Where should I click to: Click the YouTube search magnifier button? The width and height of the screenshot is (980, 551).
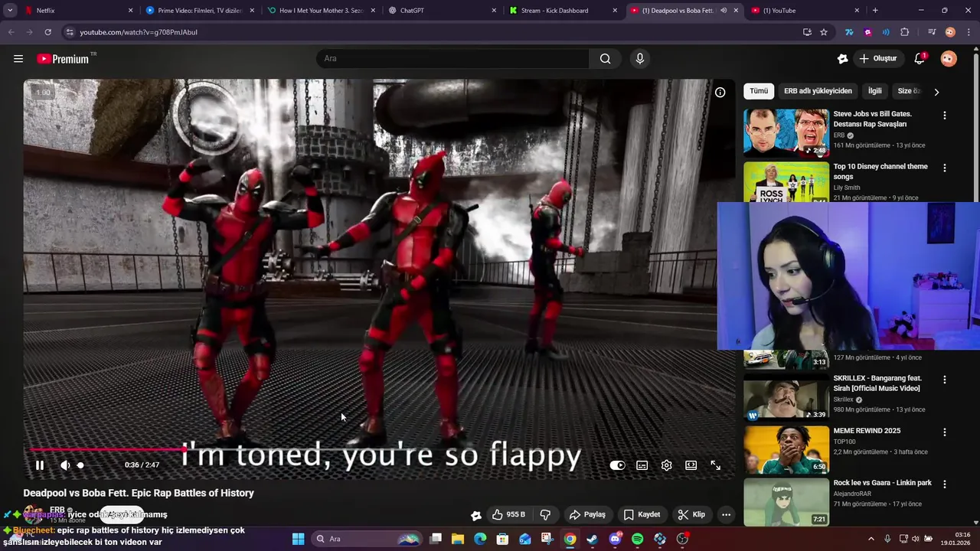pos(605,59)
